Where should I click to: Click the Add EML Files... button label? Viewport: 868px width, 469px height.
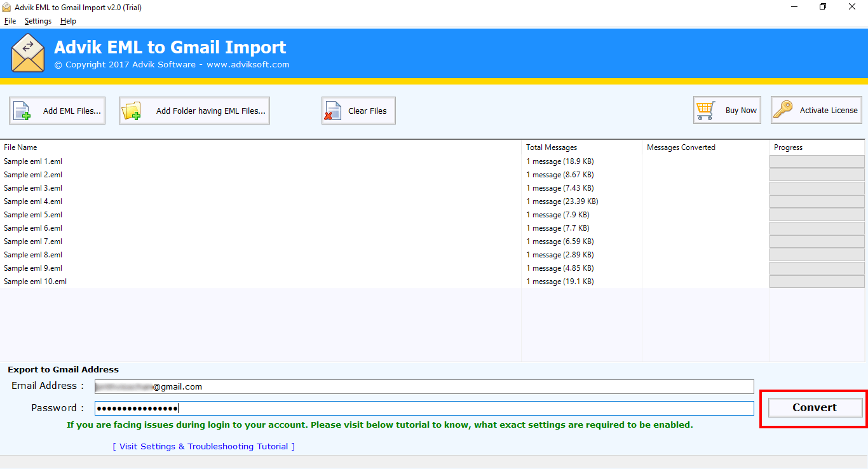72,111
